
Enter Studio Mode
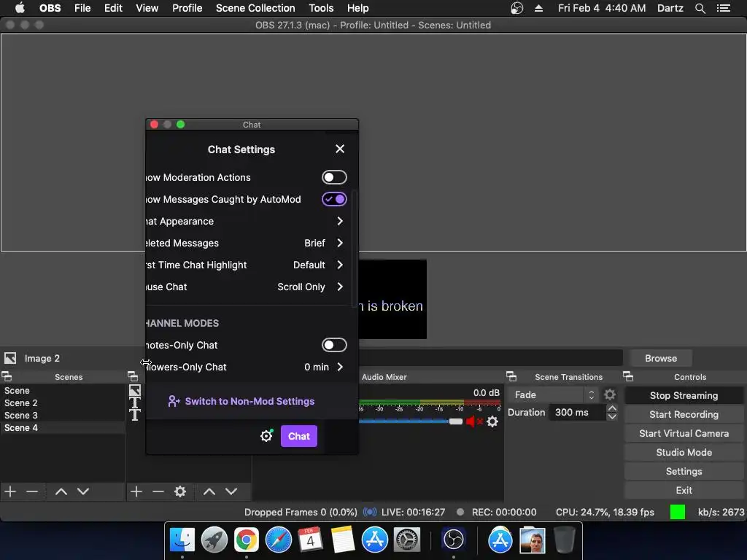pos(684,452)
